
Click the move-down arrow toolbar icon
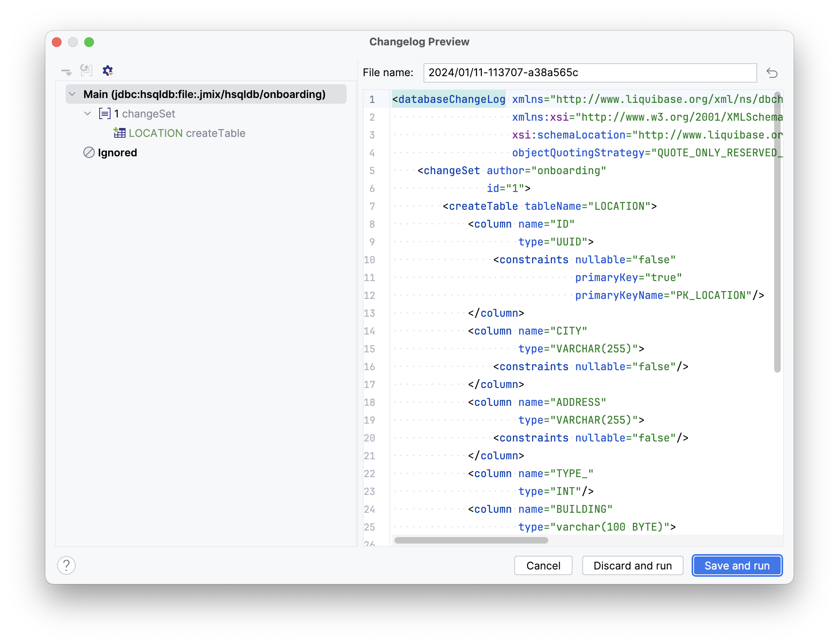coord(66,72)
